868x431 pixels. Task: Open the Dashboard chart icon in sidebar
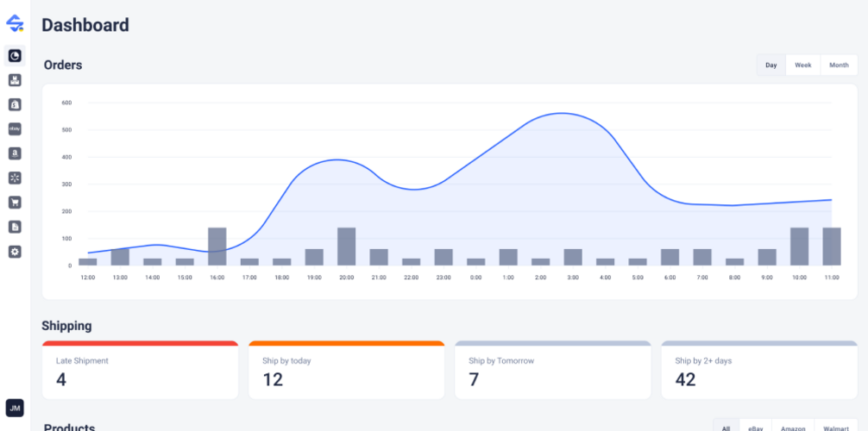(15, 56)
